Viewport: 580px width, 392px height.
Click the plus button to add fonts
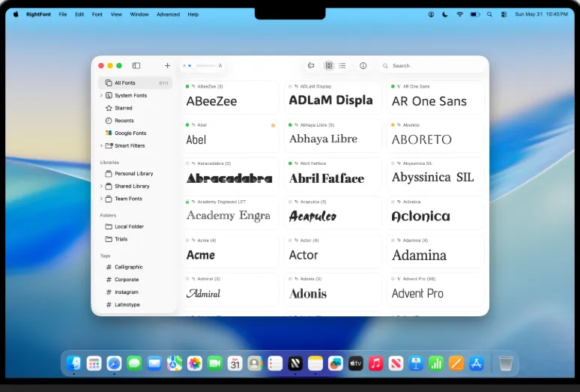(167, 65)
